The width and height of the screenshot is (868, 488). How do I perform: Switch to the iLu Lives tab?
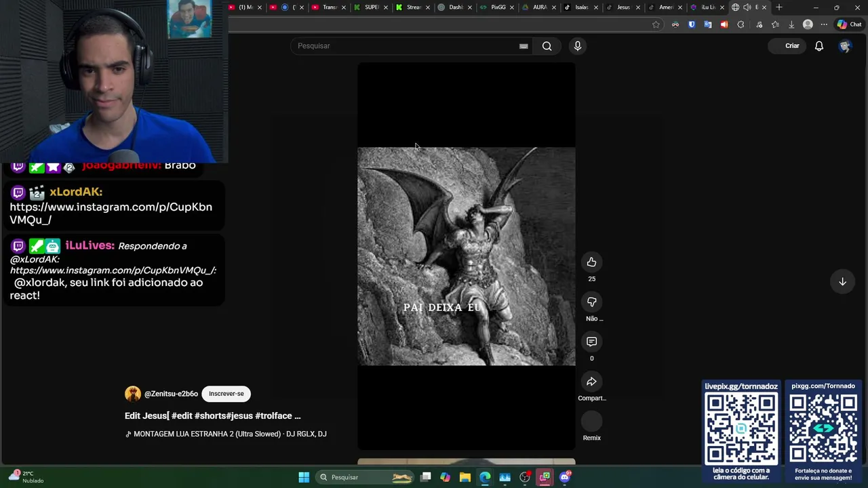pyautogui.click(x=706, y=7)
